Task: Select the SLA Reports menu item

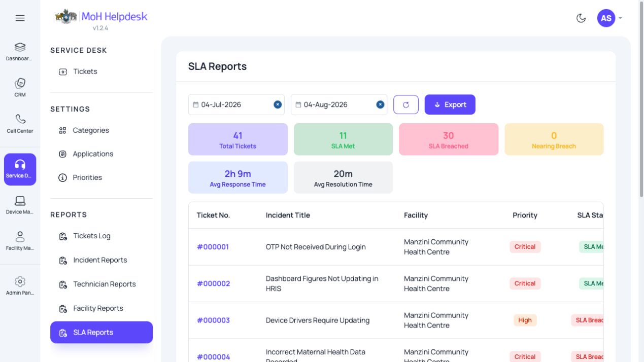Action: (101, 333)
